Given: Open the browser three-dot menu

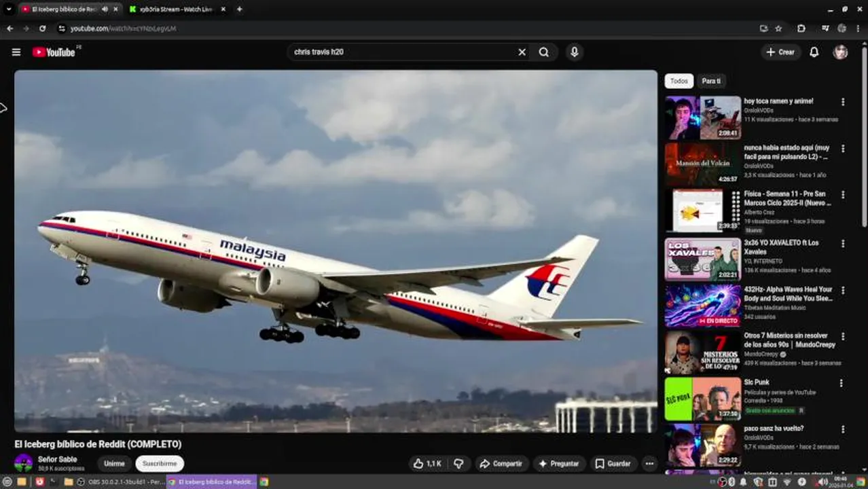Looking at the screenshot, I should click(x=859, y=29).
